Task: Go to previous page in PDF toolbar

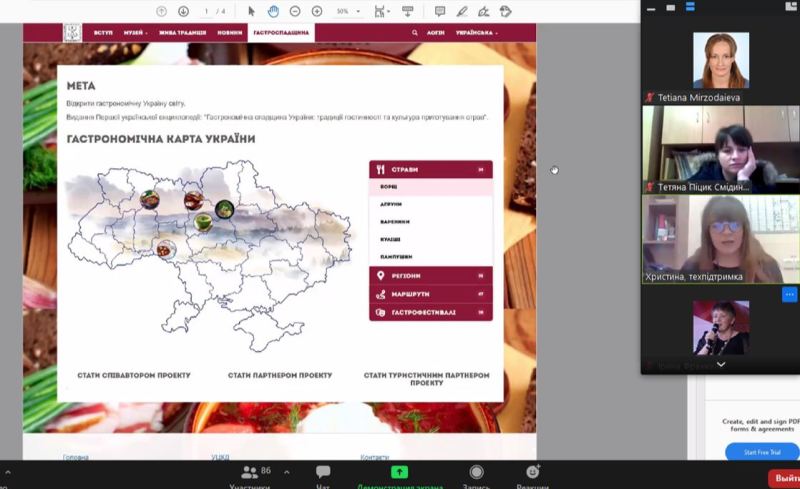Action: (x=161, y=11)
